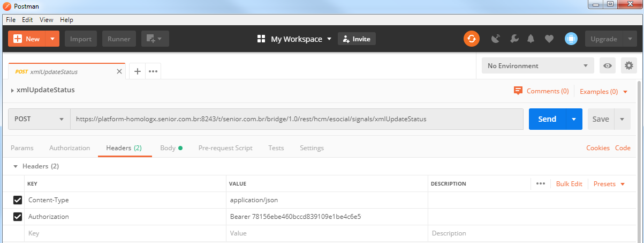Click the Bulk Edit link
The image size is (644, 243).
(569, 184)
